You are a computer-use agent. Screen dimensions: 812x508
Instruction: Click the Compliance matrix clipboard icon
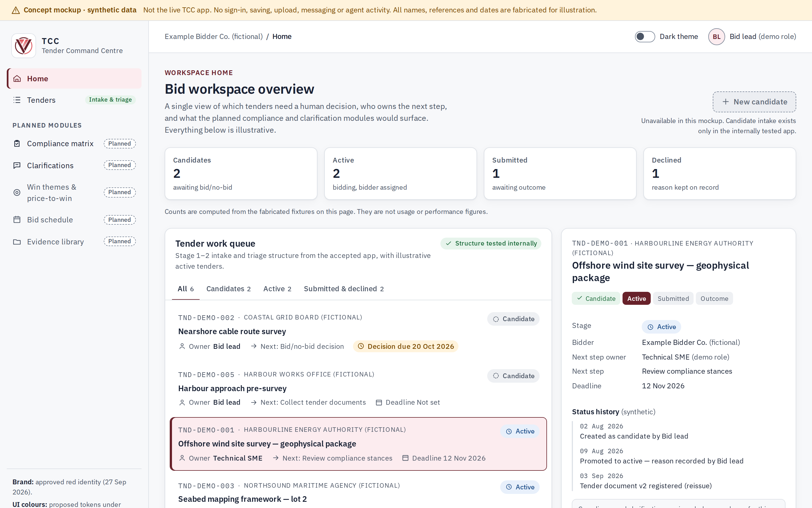(17, 143)
